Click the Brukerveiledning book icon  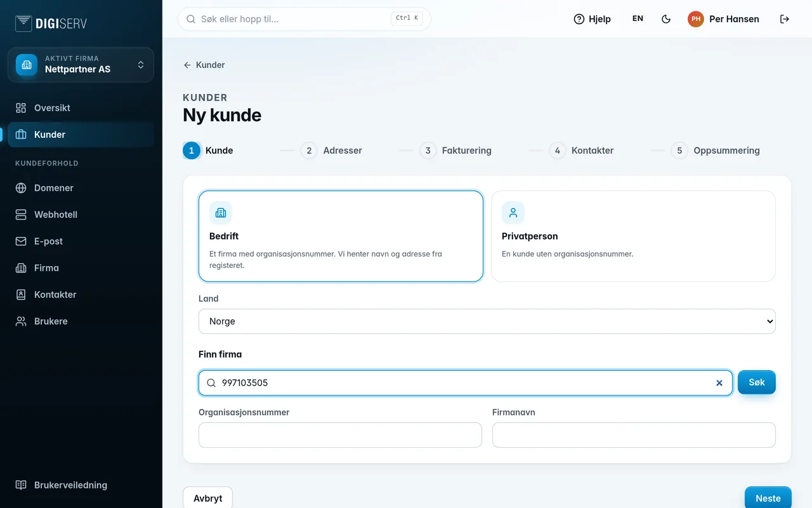[21, 485]
